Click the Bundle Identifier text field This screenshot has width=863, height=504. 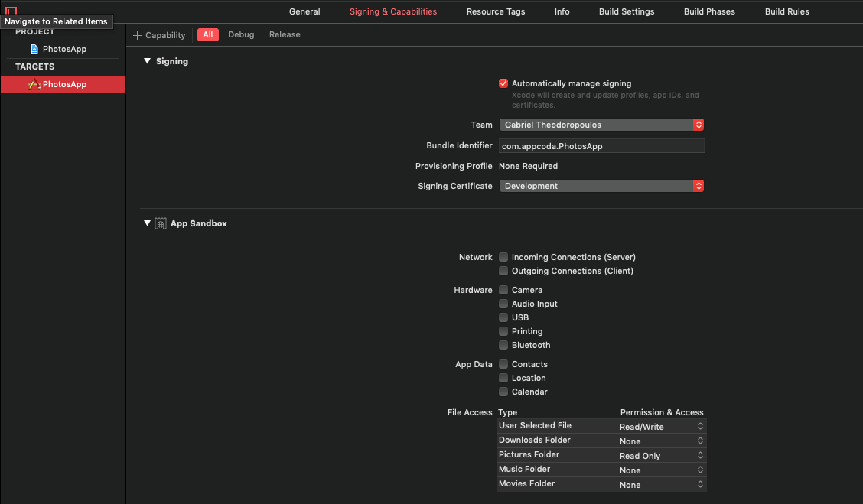click(601, 146)
